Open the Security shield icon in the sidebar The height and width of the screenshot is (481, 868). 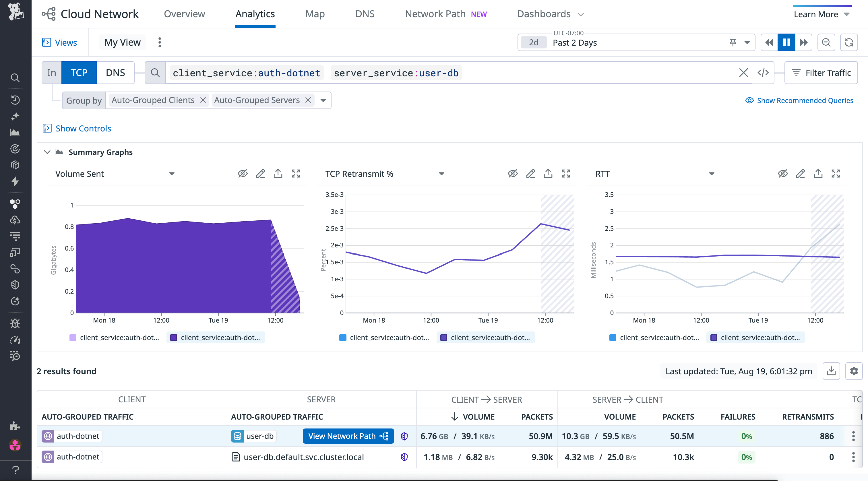tap(15, 285)
